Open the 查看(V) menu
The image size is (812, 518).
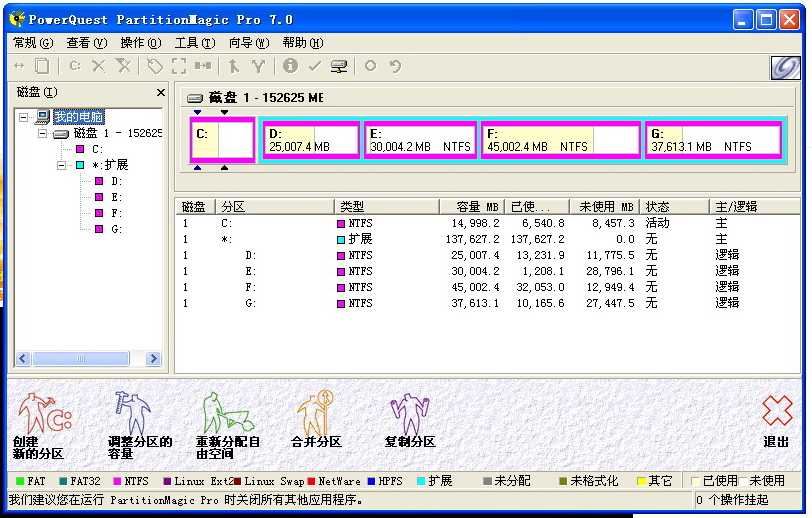tap(86, 43)
